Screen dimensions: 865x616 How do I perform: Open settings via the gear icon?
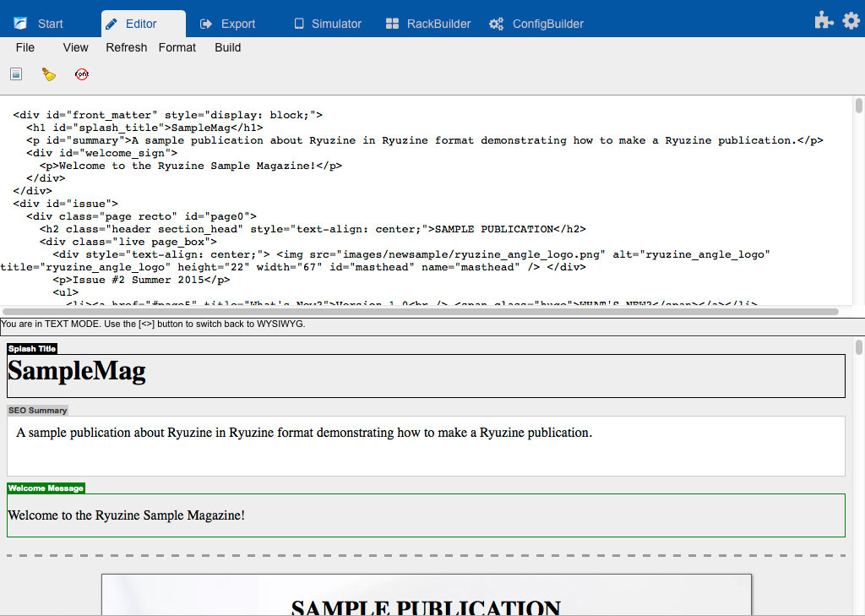pyautogui.click(x=851, y=21)
